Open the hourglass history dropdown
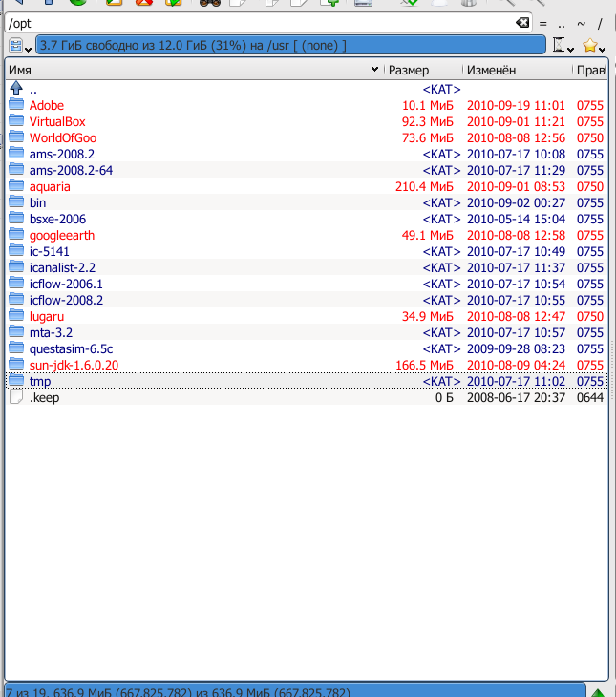This screenshot has width=616, height=697. coord(563,45)
